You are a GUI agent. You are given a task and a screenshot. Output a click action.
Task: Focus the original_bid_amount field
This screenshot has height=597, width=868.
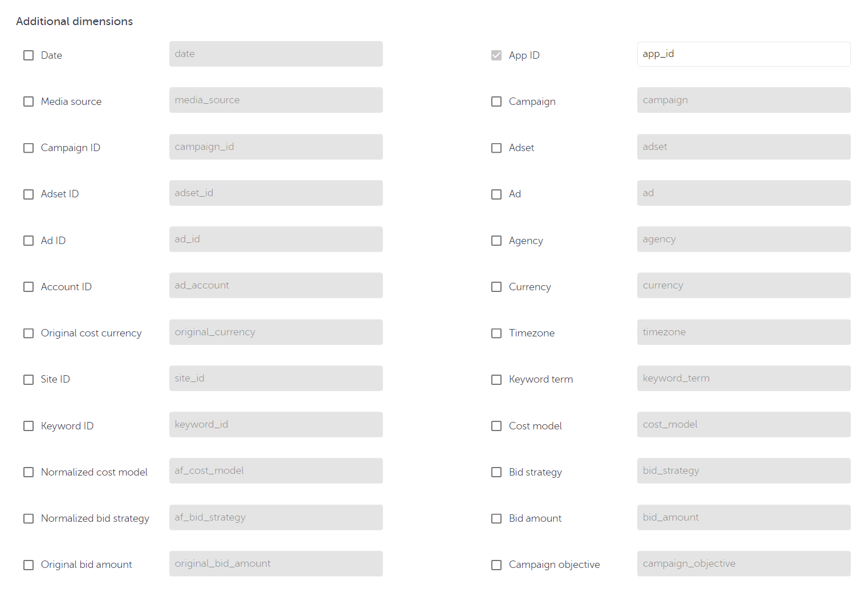point(276,563)
